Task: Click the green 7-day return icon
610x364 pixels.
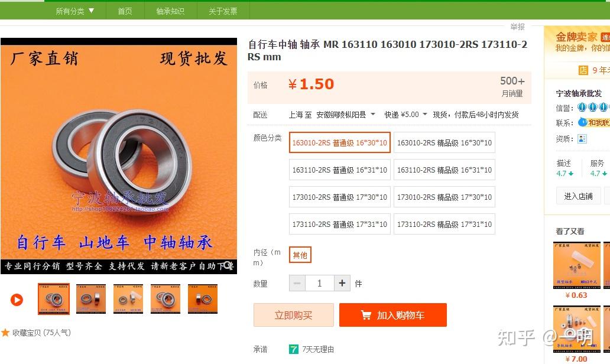Action: pos(293,349)
